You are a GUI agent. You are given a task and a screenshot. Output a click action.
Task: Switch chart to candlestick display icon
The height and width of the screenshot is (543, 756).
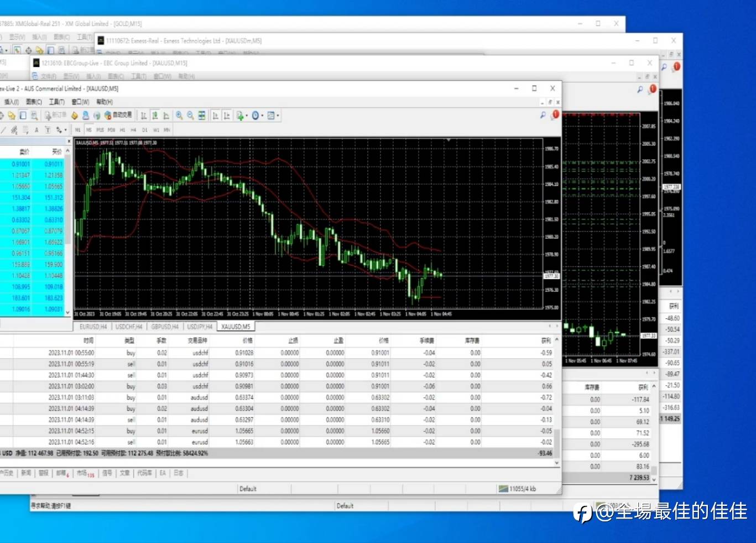tap(155, 115)
